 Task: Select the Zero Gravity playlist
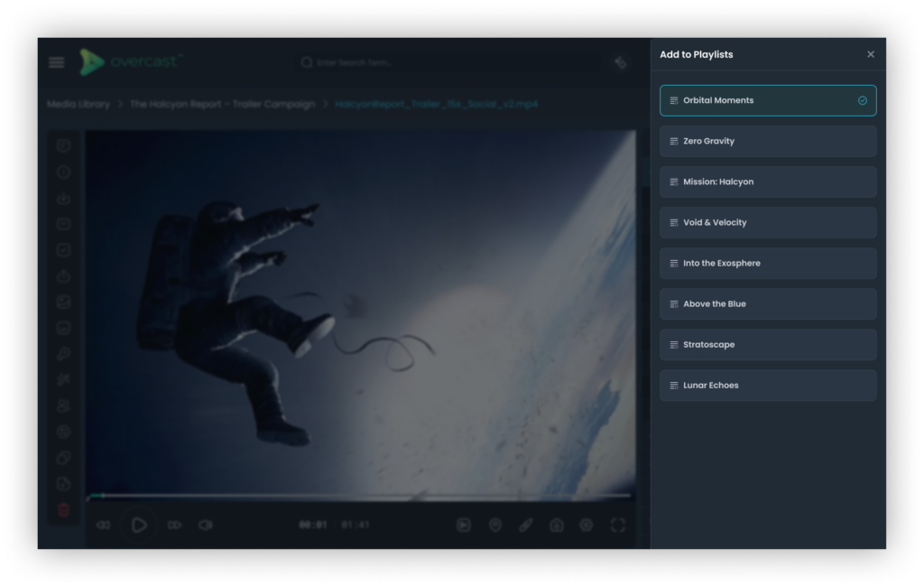point(767,141)
